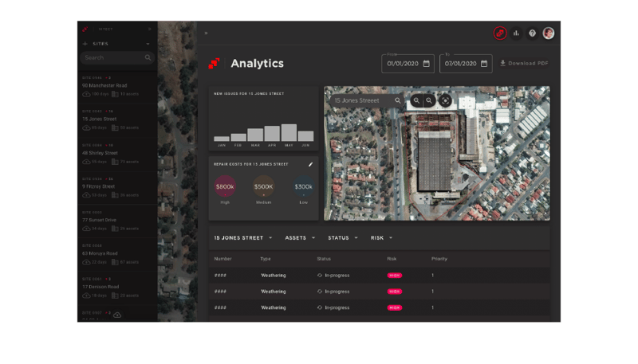
Task: Open the RISK filter dropdown
Action: [381, 238]
